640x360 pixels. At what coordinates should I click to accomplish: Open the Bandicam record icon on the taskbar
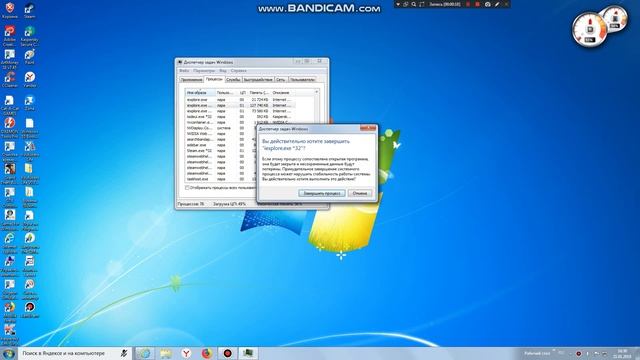(x=227, y=353)
